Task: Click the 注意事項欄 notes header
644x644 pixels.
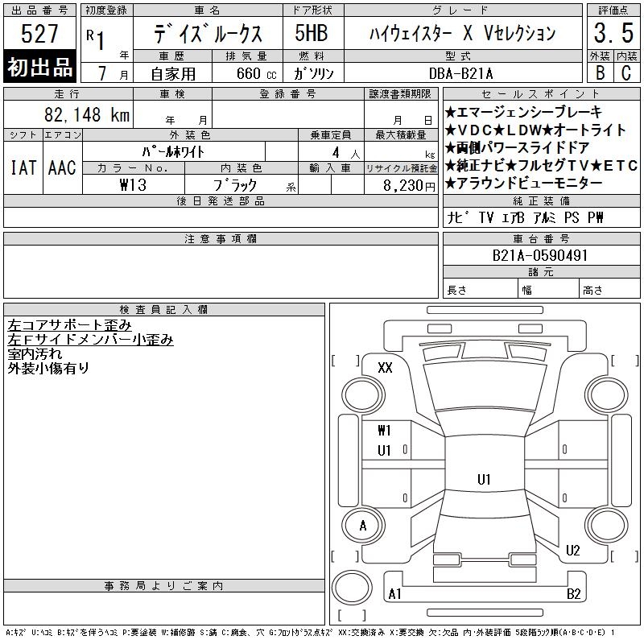Action: pos(221,238)
